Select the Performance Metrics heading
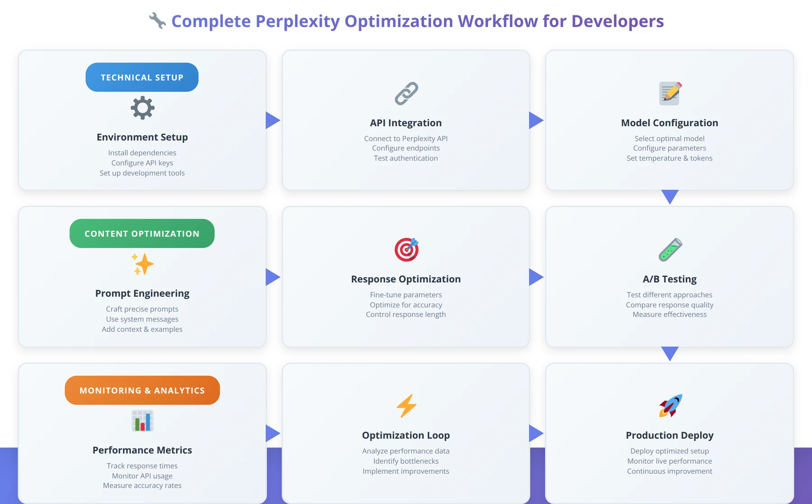Screen dimensions: 812x504 (142, 450)
